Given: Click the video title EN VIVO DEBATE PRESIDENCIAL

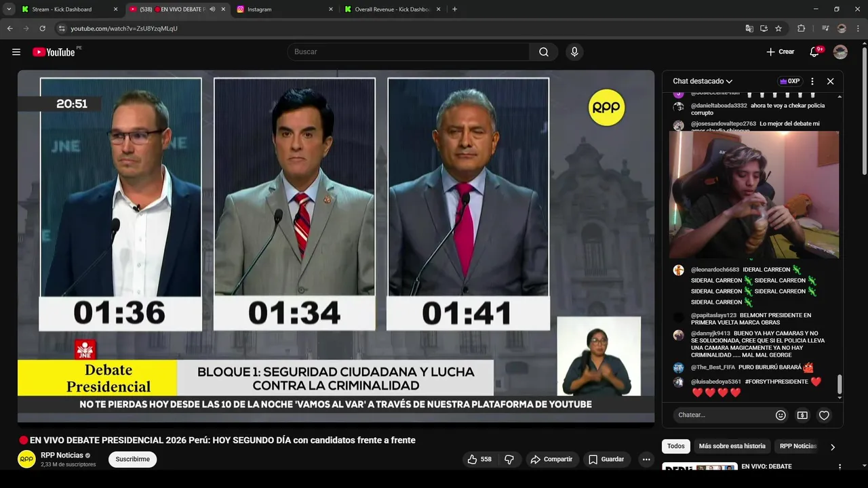Looking at the screenshot, I should point(217,441).
